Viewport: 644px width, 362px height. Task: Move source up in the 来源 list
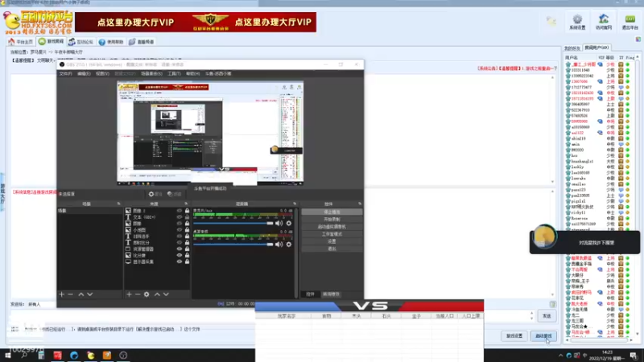pos(157,294)
